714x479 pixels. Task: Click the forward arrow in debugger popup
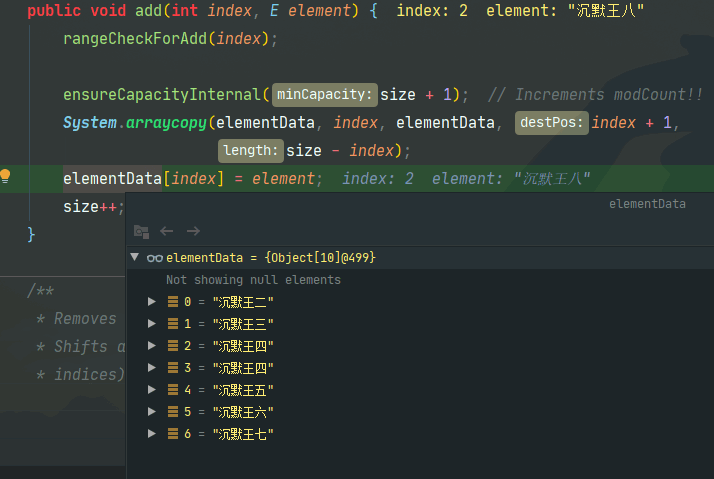click(x=193, y=231)
